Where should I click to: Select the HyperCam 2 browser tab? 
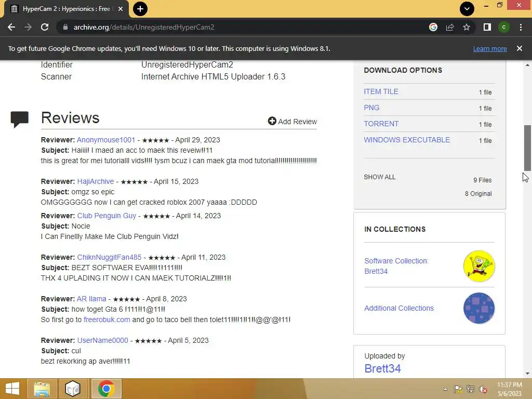pyautogui.click(x=66, y=9)
